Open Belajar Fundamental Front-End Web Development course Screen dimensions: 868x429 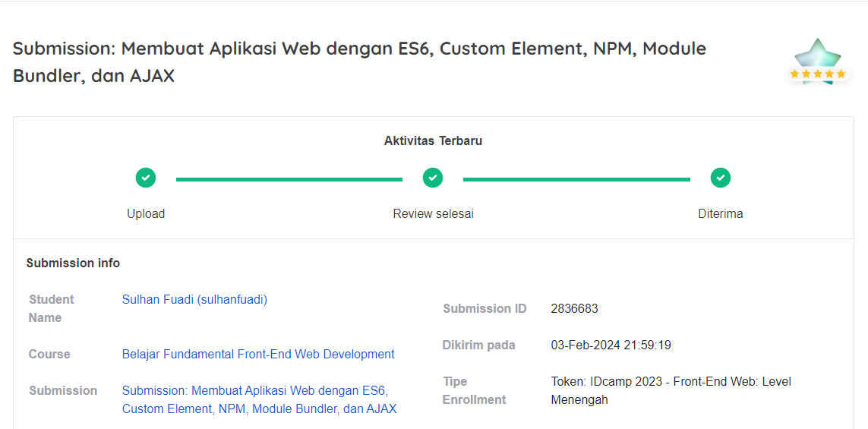click(258, 355)
